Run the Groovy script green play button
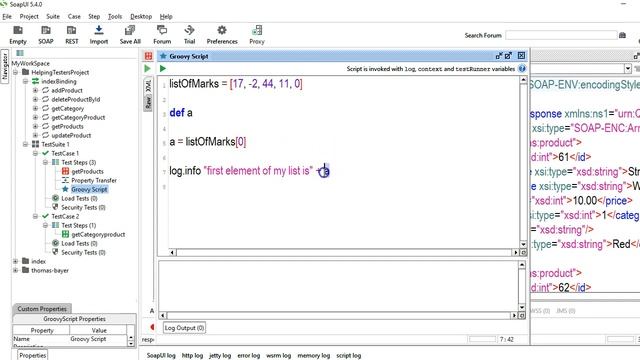 tap(163, 69)
